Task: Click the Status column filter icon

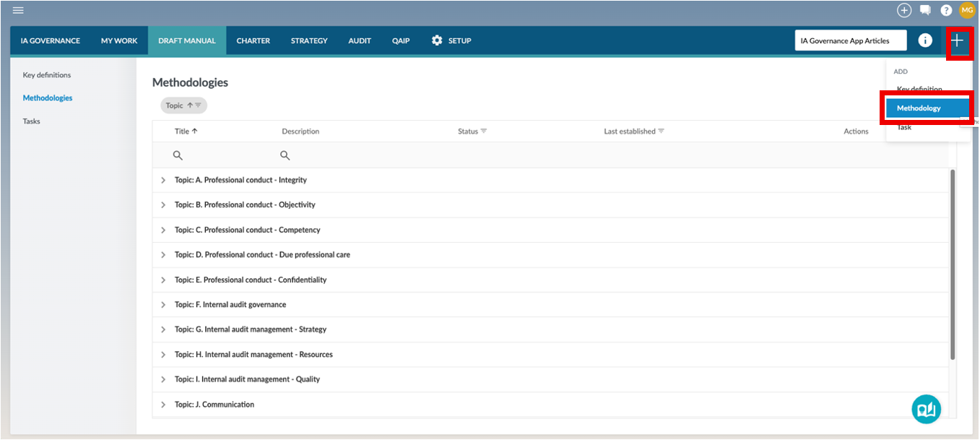Action: tap(484, 131)
